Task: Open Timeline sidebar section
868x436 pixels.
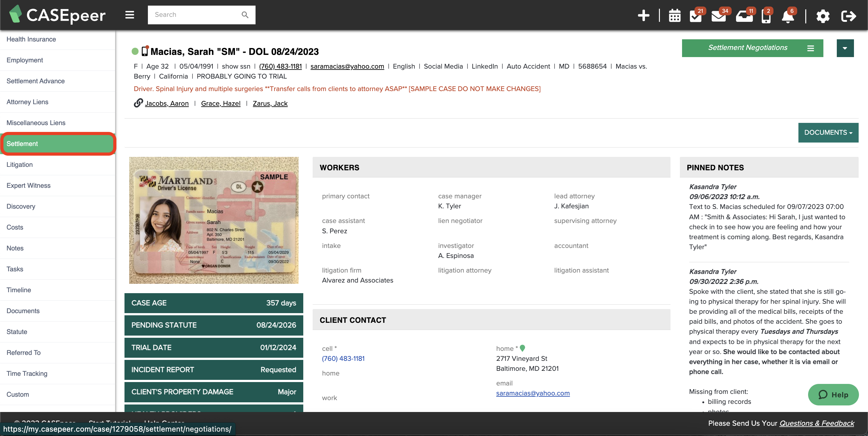Action: [x=58, y=290]
